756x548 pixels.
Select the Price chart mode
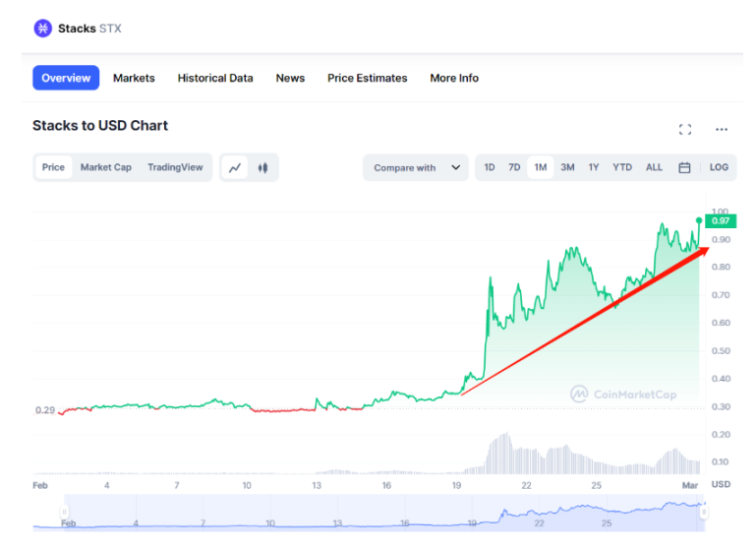pos(53,167)
